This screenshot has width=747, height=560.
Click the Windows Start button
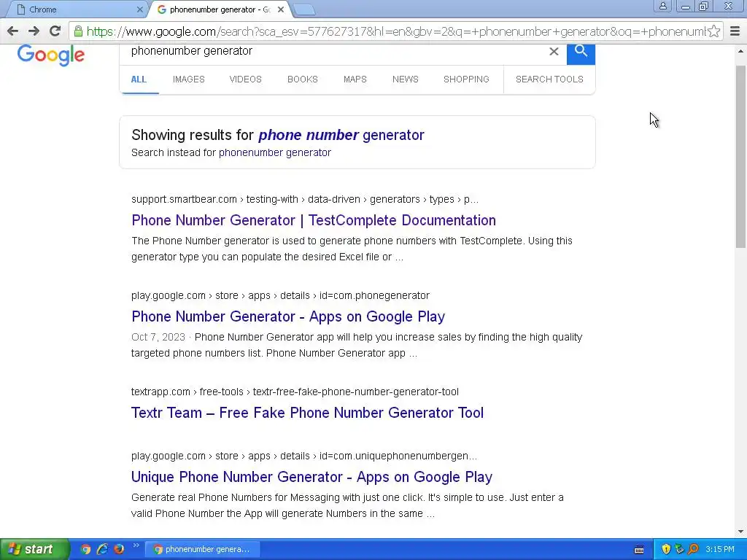34,549
